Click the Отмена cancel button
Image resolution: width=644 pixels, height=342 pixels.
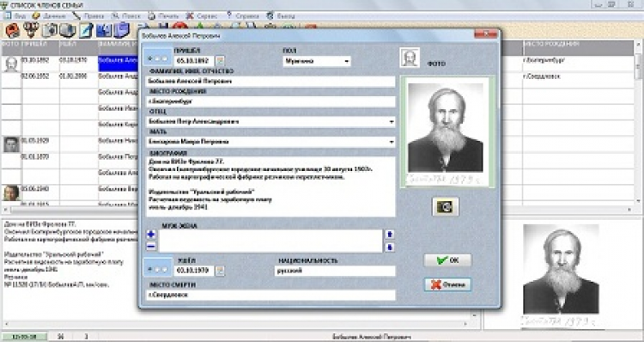[x=447, y=284]
